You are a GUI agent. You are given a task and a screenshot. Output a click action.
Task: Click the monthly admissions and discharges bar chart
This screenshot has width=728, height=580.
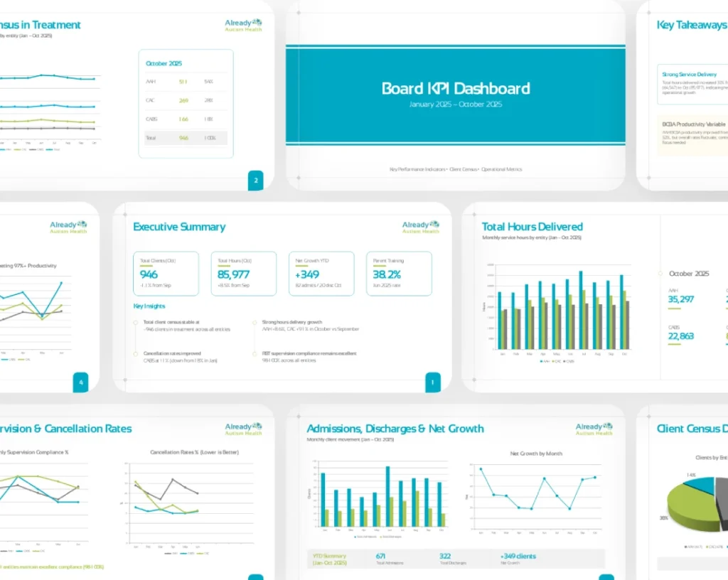coord(378,499)
